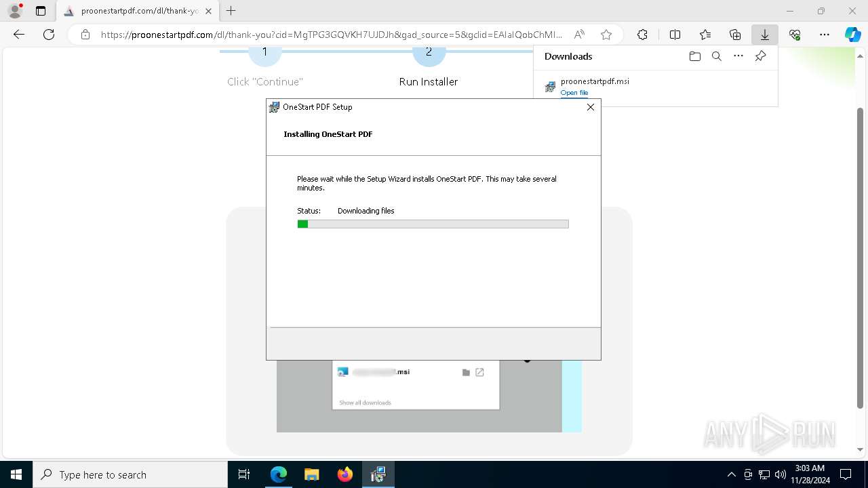Image resolution: width=868 pixels, height=488 pixels.
Task: Select the installer taskbar icon
Action: click(x=378, y=474)
